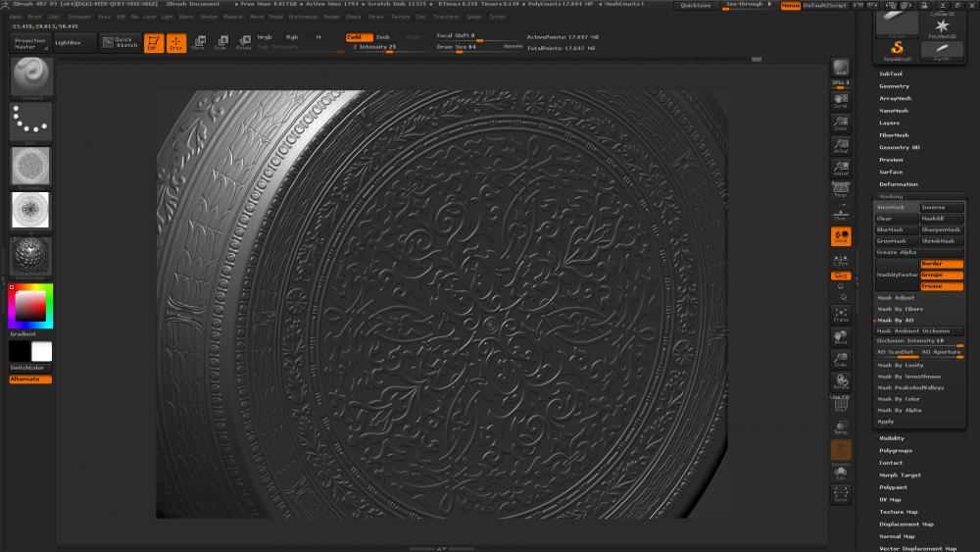The image size is (980, 552).
Task: Toggle the Xyz rotation button
Action: tap(841, 276)
